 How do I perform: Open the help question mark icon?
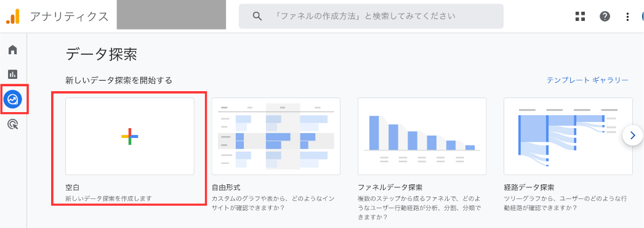605,17
